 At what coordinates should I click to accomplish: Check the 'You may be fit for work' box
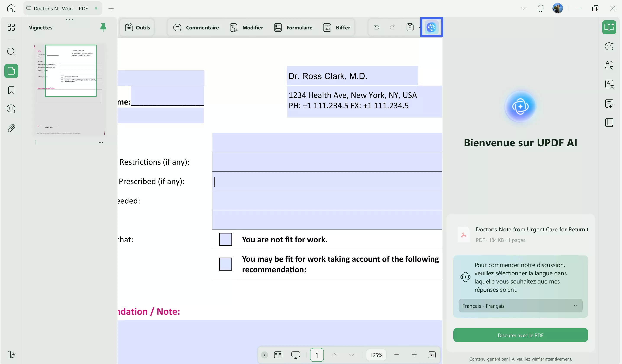(225, 264)
